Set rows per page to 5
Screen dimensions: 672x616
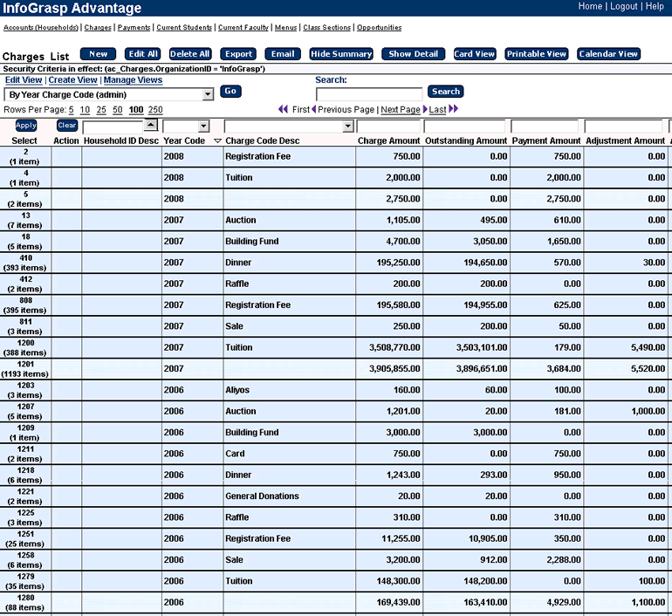click(72, 110)
